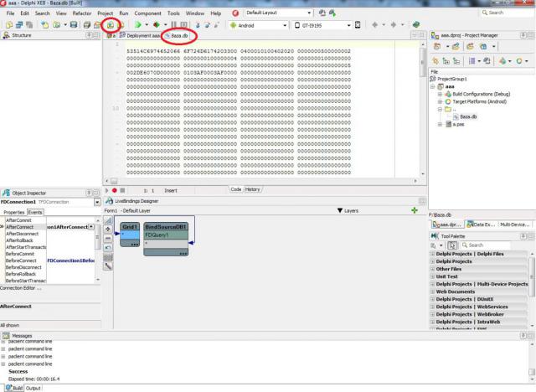The width and height of the screenshot is (536, 392).
Task: Click the Expand all tree icon in Project Manager
Action: [x=446, y=61]
